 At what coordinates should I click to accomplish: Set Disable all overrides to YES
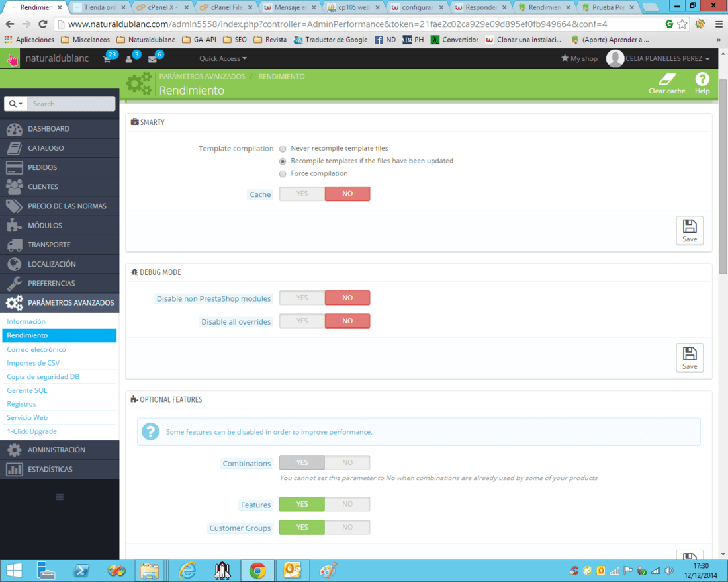pyautogui.click(x=302, y=321)
